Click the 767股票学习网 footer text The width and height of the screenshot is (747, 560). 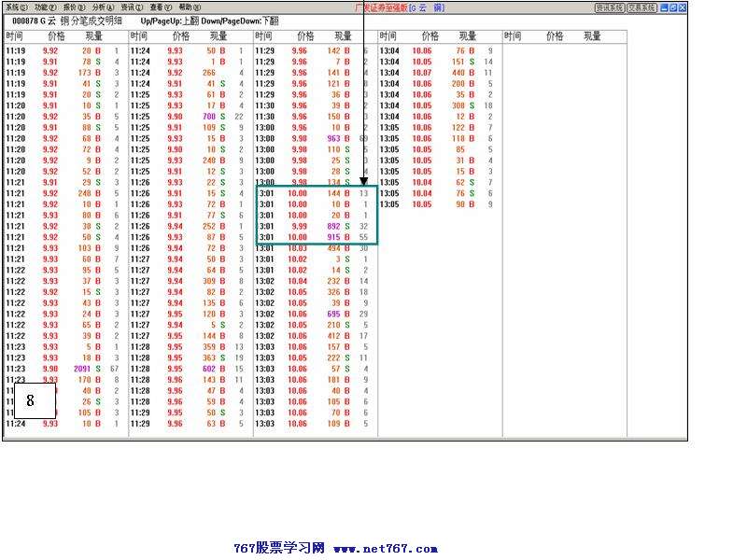point(278,549)
